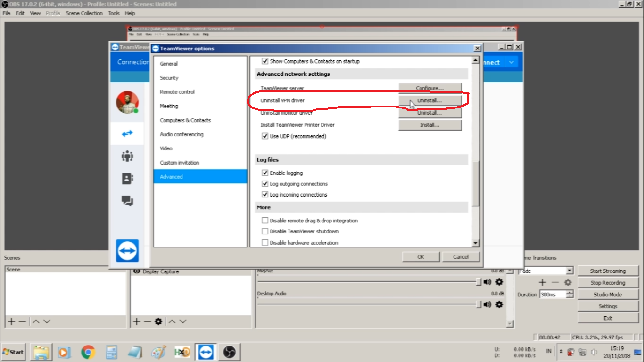Click the Duration 300ms field
This screenshot has width=644, height=362.
click(553, 295)
